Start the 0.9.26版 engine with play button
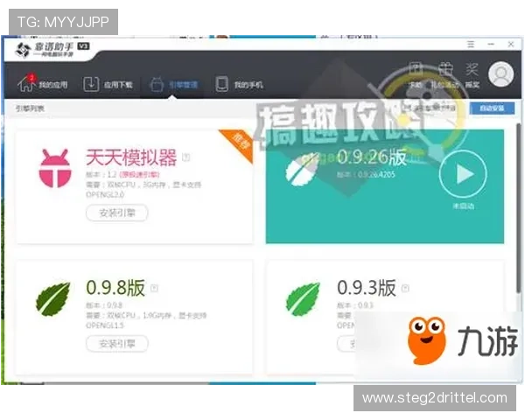The height and width of the screenshot is (420, 525). click(x=463, y=174)
